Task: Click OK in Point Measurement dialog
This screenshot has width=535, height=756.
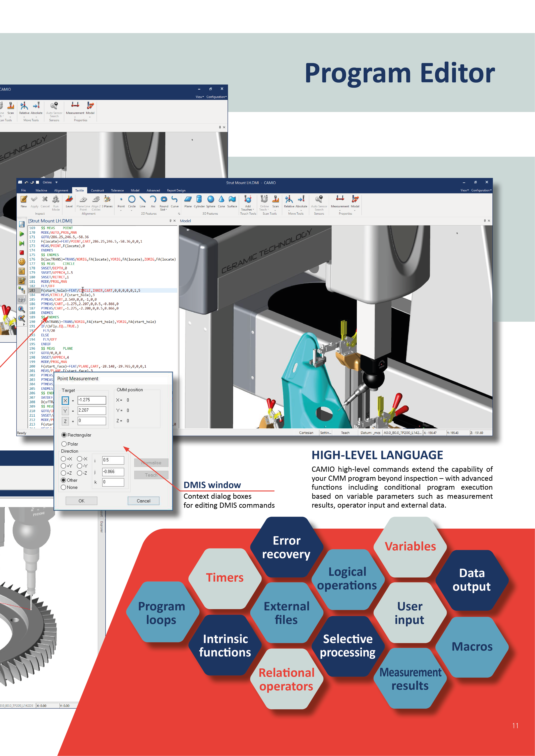Action: click(x=81, y=501)
